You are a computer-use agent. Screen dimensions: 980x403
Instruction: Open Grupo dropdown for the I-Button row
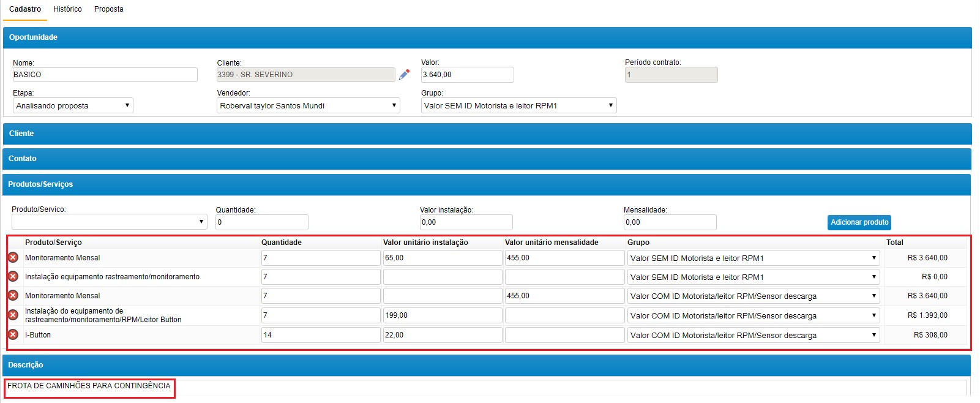tap(754, 335)
